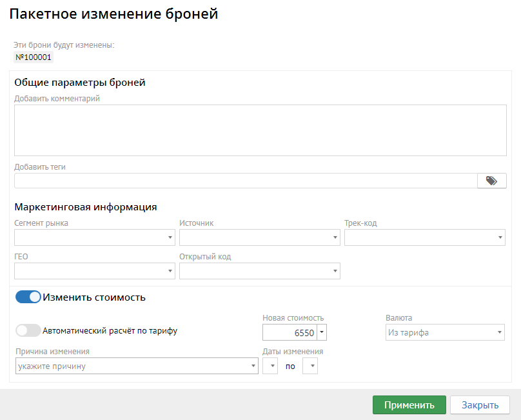Disable the Изменить стоимость switch

coord(28,297)
